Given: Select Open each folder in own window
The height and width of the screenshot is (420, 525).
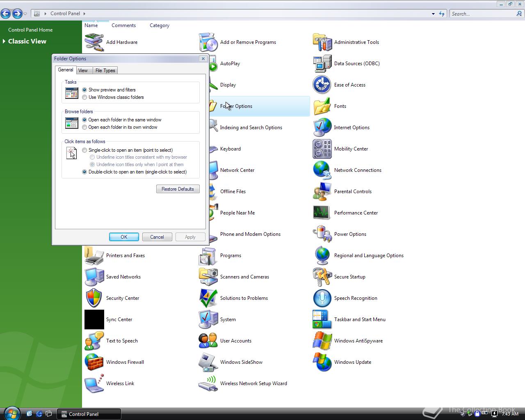Looking at the screenshot, I should (x=84, y=127).
